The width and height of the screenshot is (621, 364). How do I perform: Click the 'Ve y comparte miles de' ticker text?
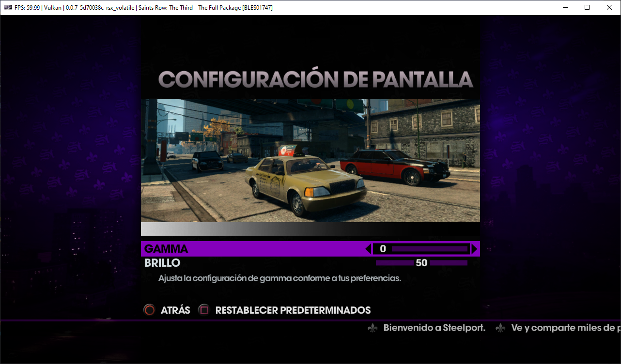566,328
